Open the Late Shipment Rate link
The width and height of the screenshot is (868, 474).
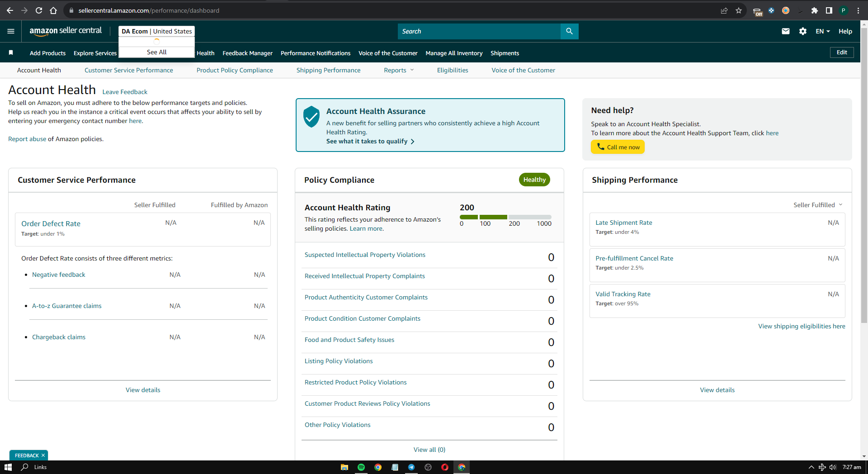click(624, 223)
